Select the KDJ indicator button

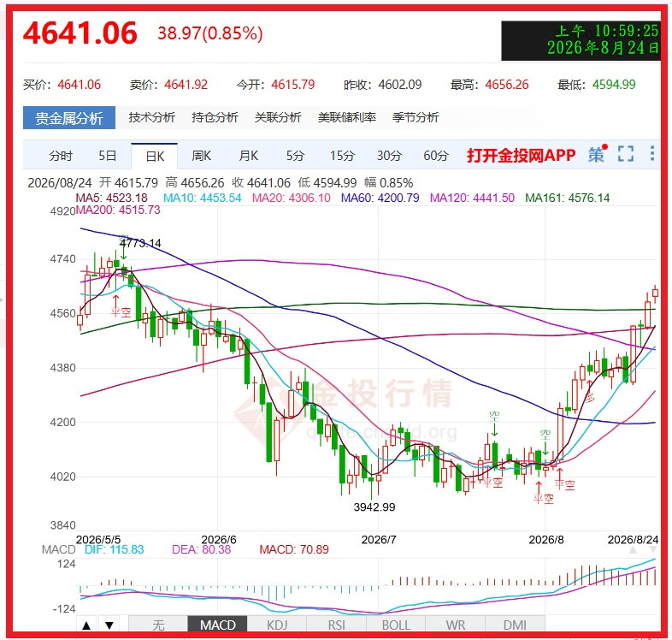click(x=277, y=625)
